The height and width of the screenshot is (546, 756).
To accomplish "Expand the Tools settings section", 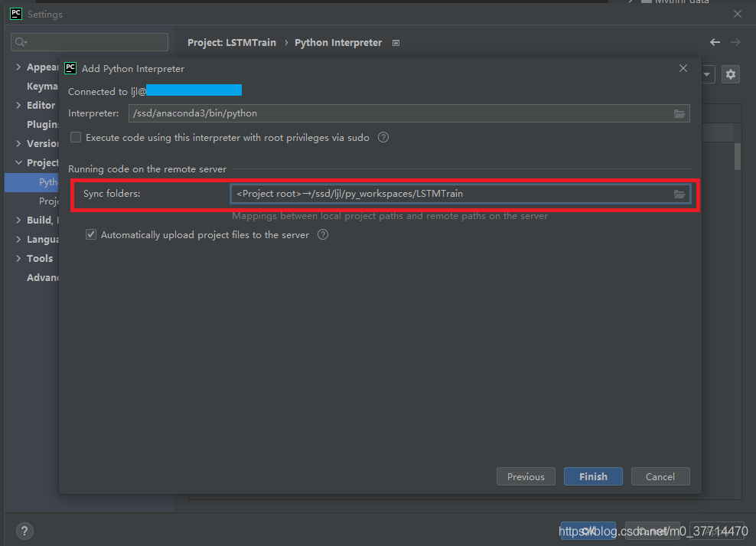I will coord(18,258).
